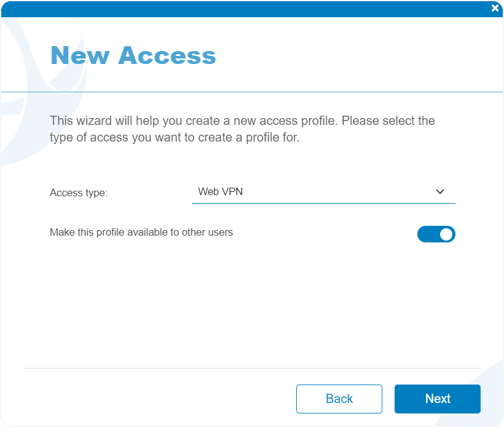Go to the Next wizard step

point(438,399)
